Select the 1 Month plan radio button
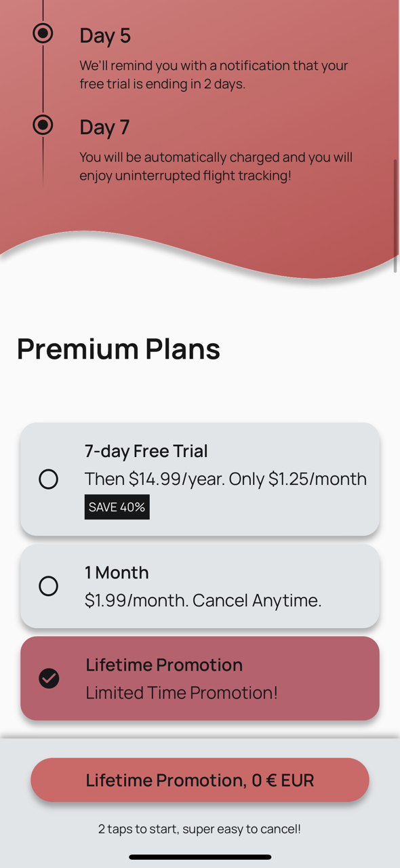Viewport: 400px width, 868px height. pyautogui.click(x=48, y=586)
